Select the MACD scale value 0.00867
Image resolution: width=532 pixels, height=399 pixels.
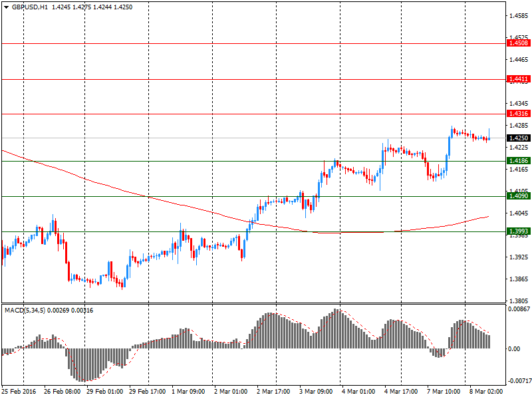(x=519, y=309)
